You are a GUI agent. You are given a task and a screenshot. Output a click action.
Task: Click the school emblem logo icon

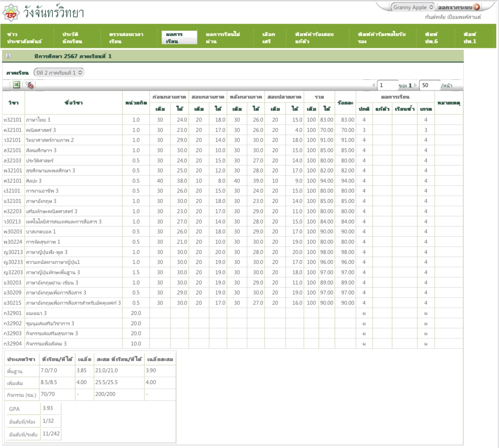(x=11, y=13)
